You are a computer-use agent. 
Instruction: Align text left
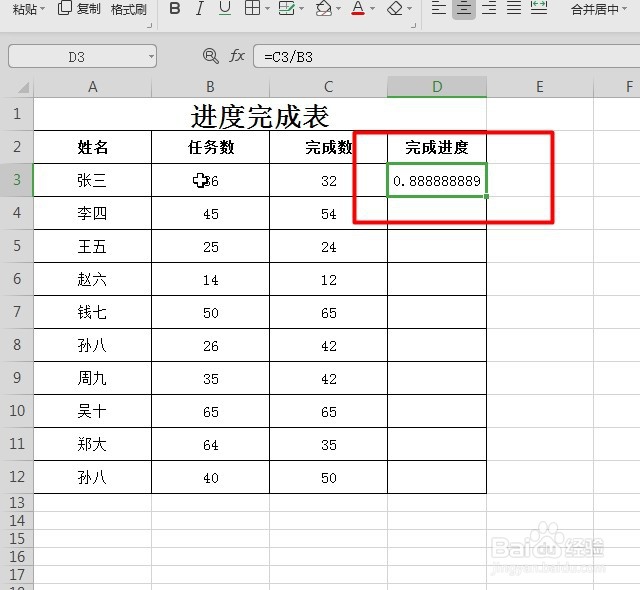click(x=439, y=8)
